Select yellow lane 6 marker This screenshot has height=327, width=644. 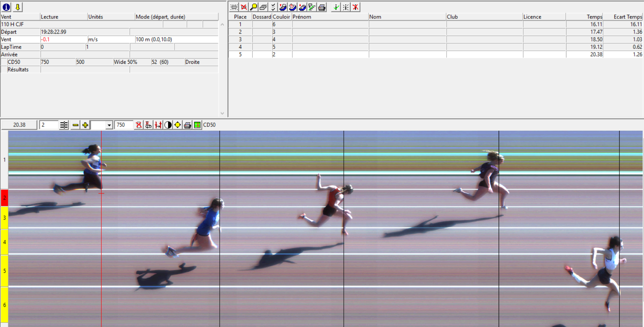(x=4, y=305)
